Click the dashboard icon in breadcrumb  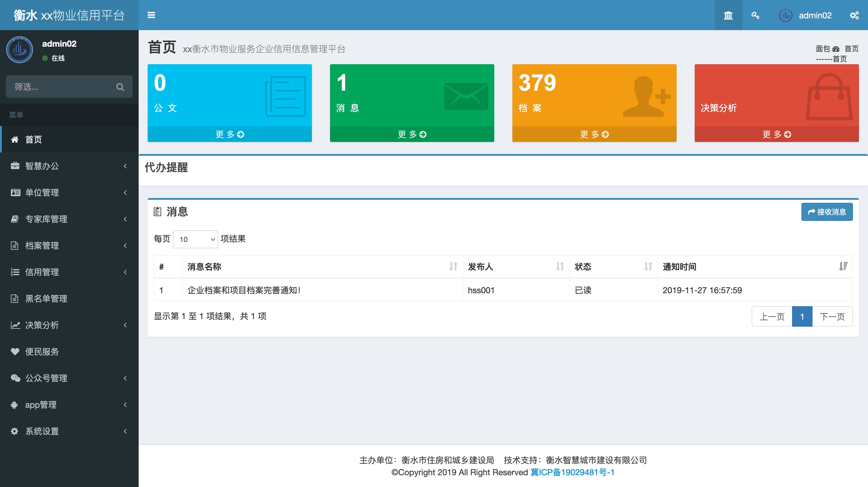(836, 49)
